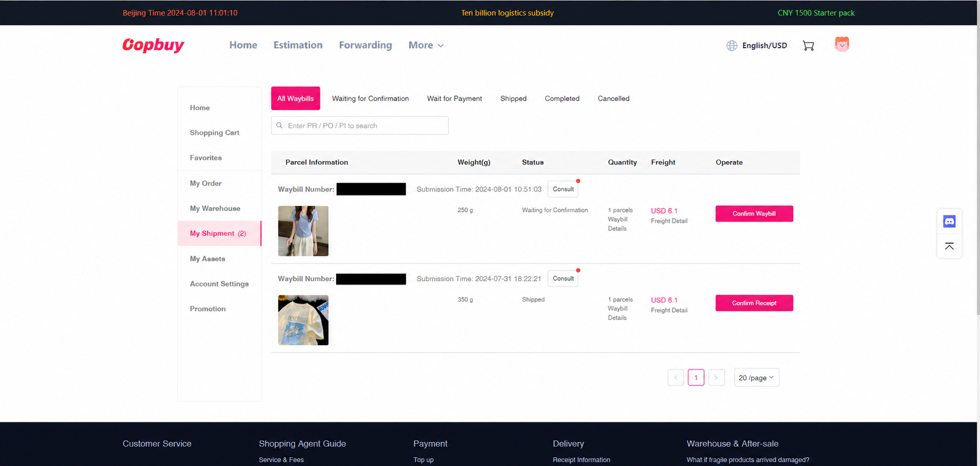This screenshot has height=466, width=980.
Task: Expand the More menu dropdown
Action: tap(426, 45)
